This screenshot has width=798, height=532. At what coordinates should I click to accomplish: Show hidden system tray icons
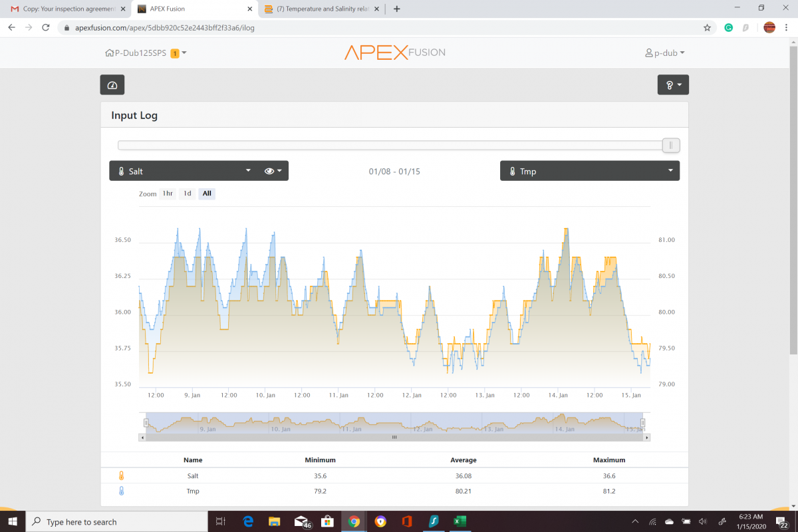(634, 521)
